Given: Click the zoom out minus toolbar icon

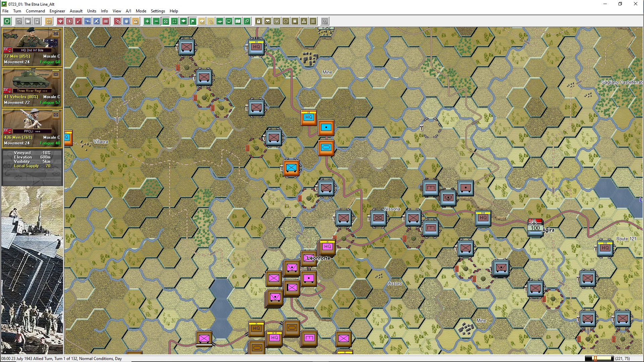Looking at the screenshot, I should coord(156,21).
